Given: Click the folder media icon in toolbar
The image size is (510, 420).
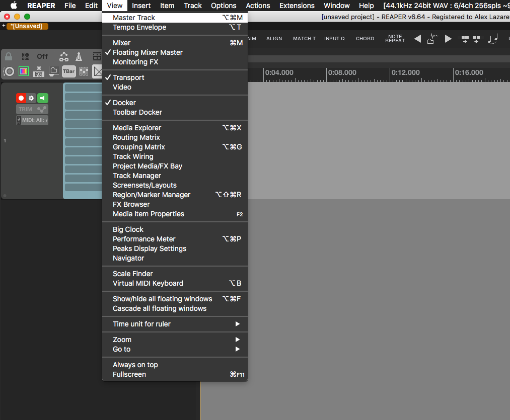Looking at the screenshot, I should (54, 71).
